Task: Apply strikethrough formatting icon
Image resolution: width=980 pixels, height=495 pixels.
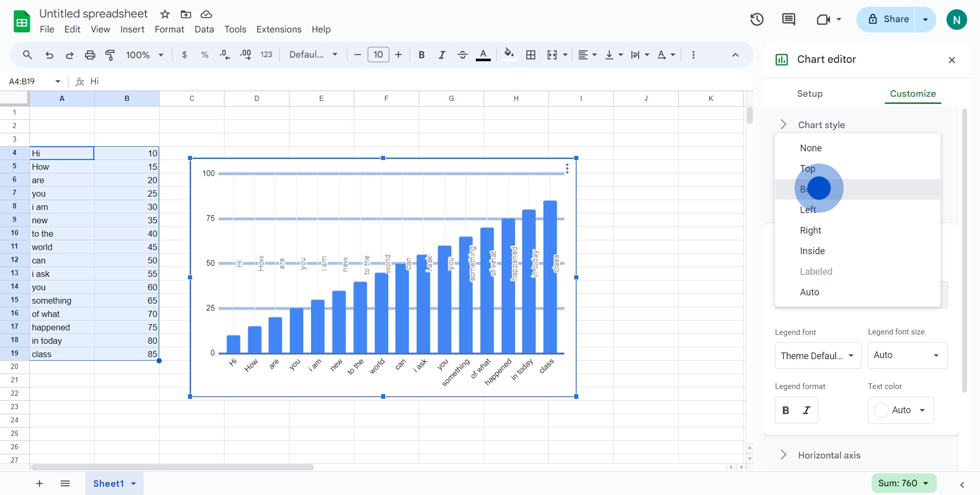Action: (x=462, y=55)
